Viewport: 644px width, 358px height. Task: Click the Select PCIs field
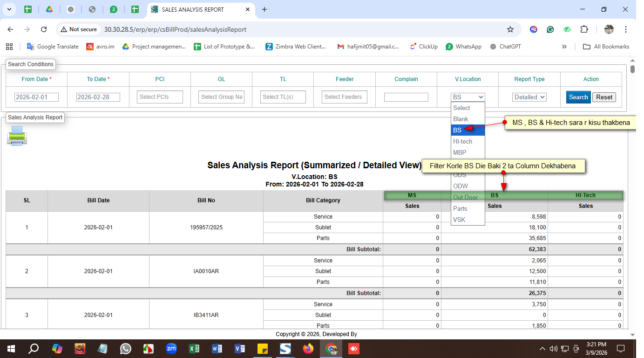160,97
